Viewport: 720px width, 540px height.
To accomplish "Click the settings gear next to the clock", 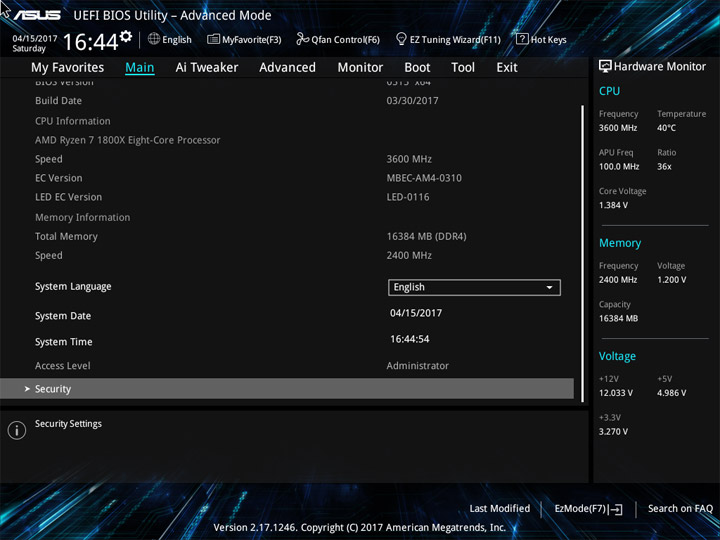I will (126, 36).
